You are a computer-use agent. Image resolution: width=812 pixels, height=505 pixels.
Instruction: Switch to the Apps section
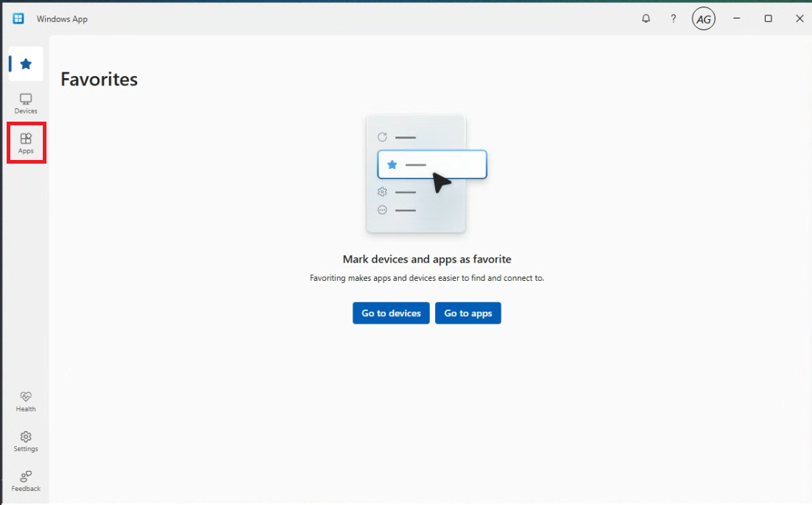coord(26,143)
